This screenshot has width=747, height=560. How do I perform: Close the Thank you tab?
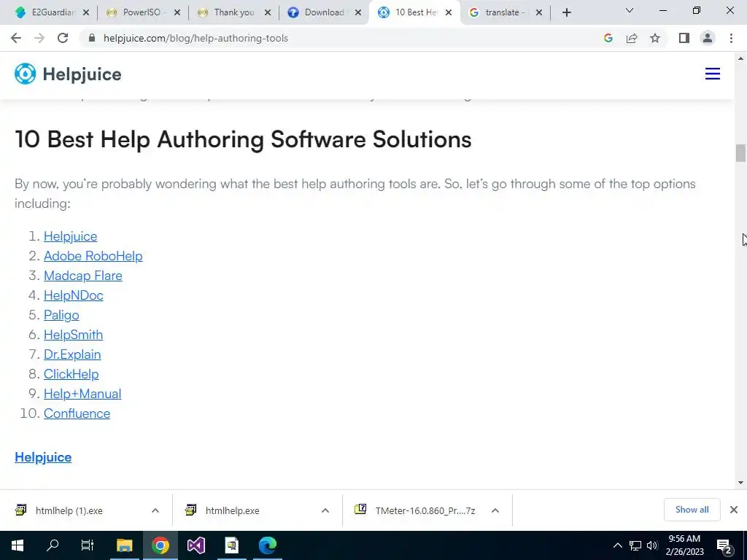pyautogui.click(x=268, y=13)
